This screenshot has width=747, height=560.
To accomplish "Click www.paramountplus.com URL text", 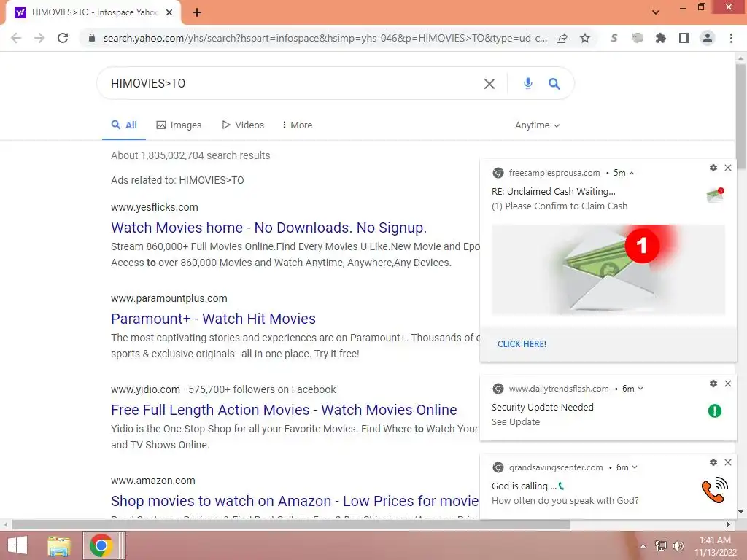I will click(169, 298).
